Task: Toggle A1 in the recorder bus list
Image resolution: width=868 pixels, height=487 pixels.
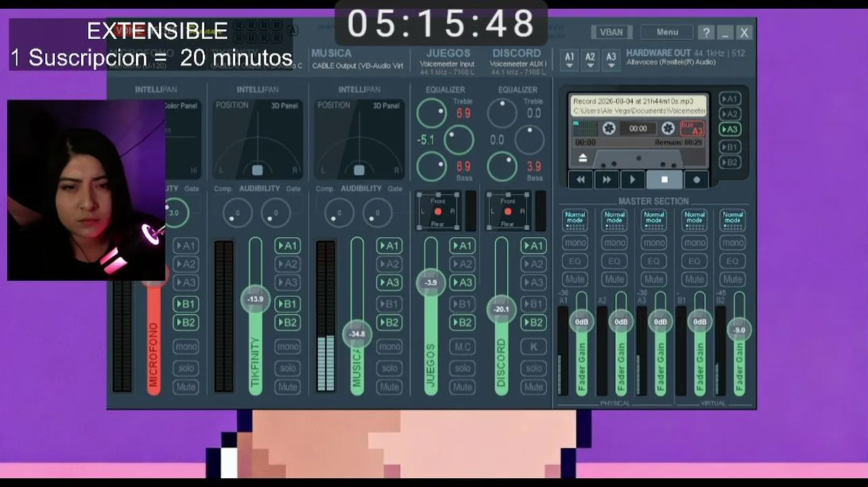Action: (729, 99)
